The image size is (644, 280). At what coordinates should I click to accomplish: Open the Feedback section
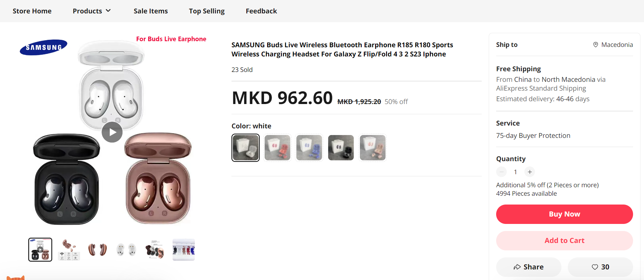coord(261,11)
